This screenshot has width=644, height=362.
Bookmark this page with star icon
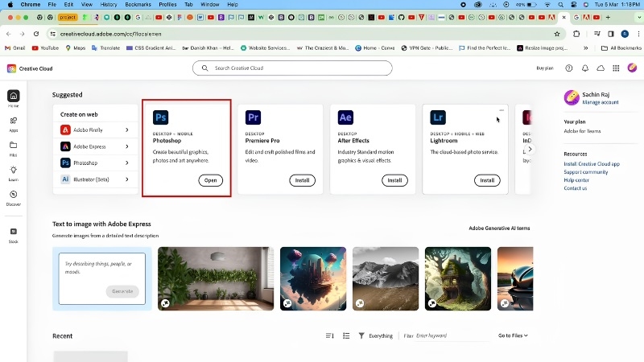click(x=557, y=34)
